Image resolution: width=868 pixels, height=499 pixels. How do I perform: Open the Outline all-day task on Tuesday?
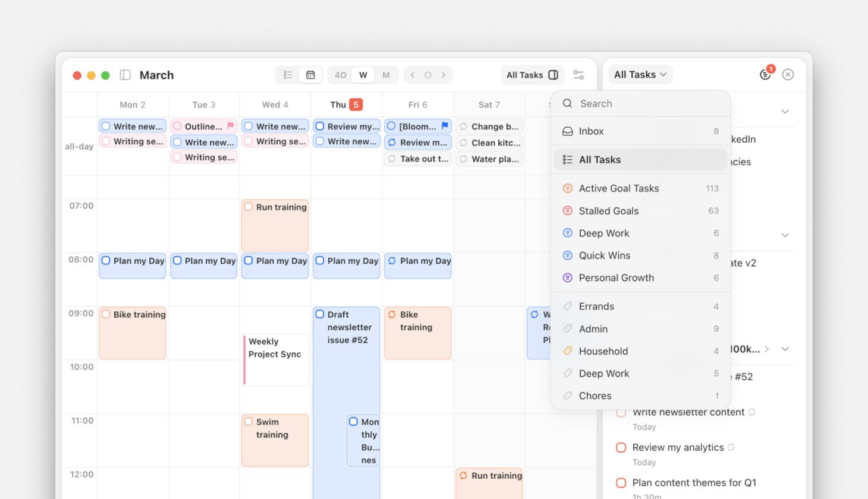click(203, 126)
